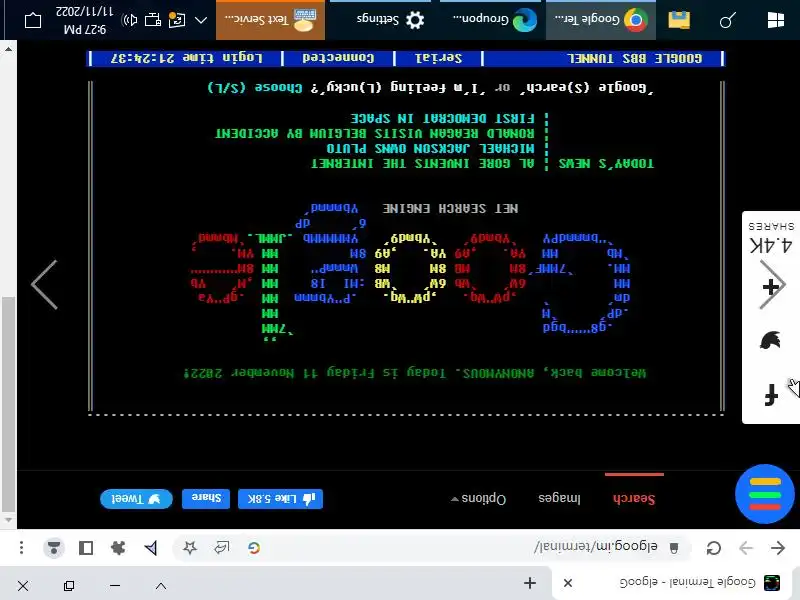Click the 'TODAY'S NEWS' label

pyautogui.click(x=606, y=164)
